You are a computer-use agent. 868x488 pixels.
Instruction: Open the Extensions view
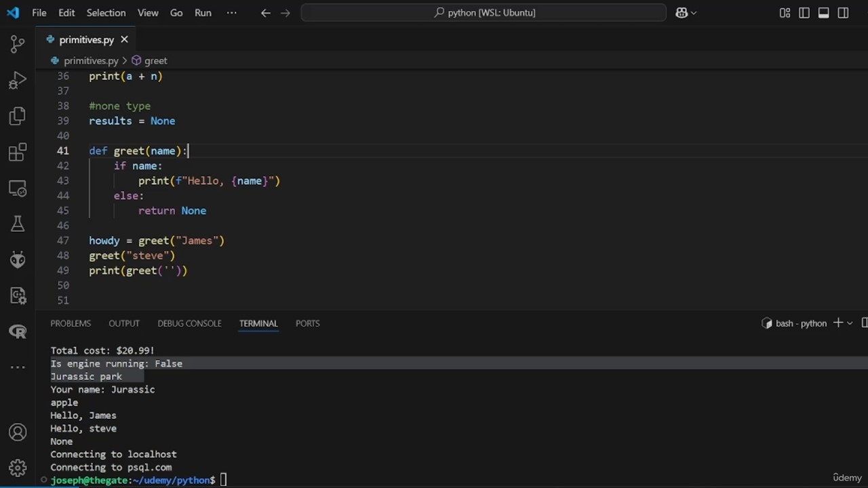18,152
